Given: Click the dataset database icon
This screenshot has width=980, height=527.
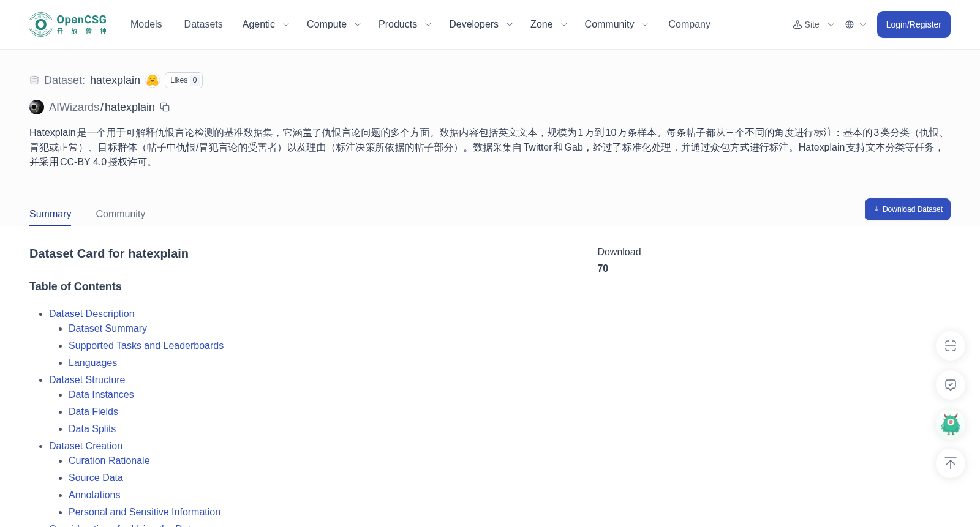Looking at the screenshot, I should coord(34,80).
